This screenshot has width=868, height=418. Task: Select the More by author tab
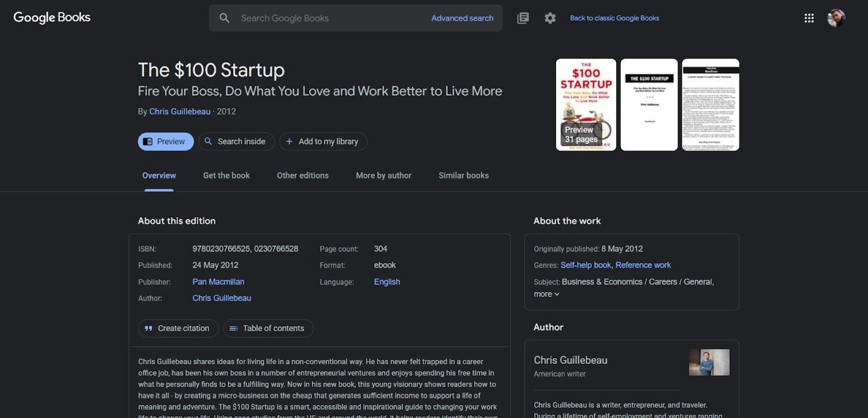[383, 176]
